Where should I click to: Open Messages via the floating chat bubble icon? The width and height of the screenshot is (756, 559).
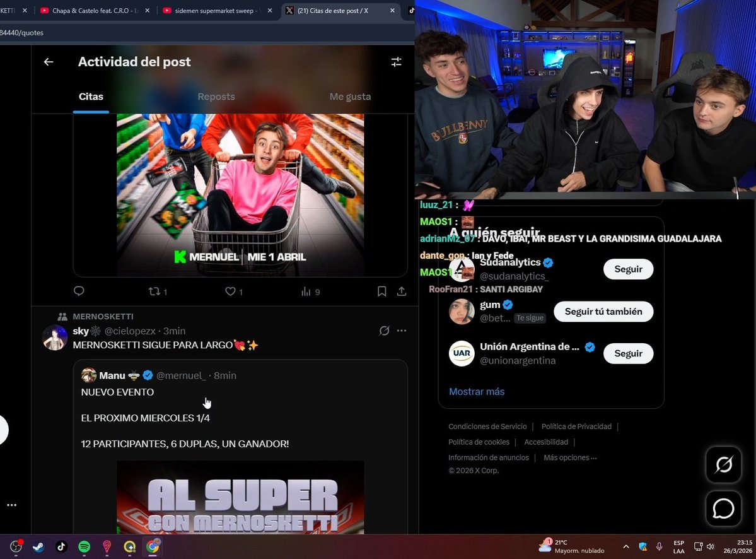[723, 509]
